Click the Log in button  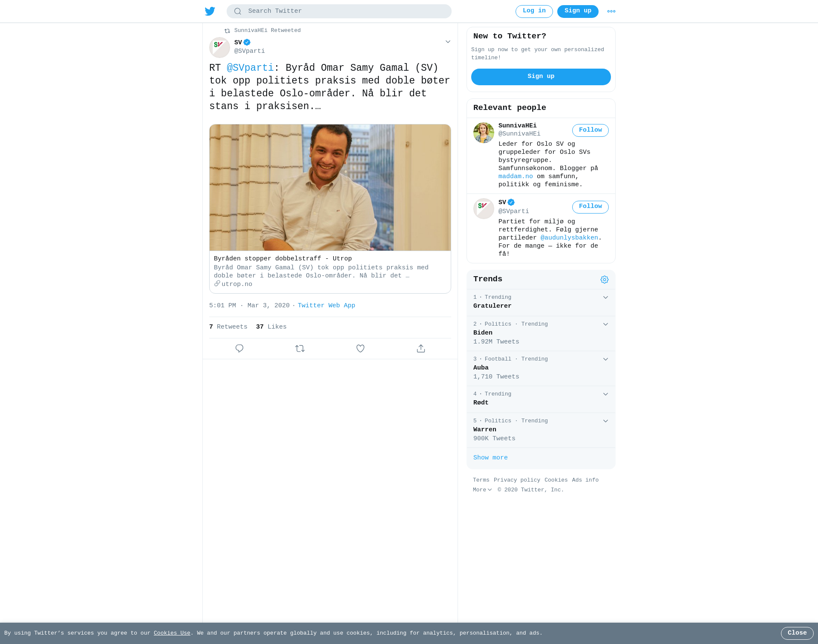[534, 12]
